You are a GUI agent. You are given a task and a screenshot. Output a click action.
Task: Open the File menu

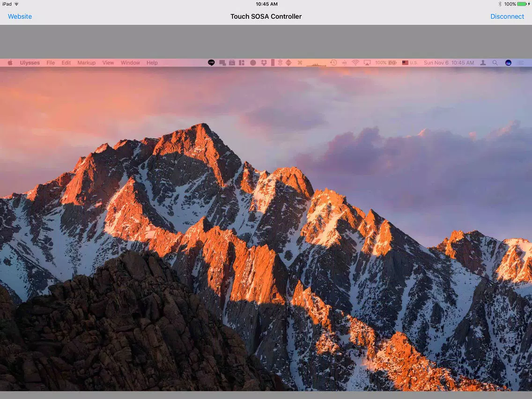click(x=51, y=63)
